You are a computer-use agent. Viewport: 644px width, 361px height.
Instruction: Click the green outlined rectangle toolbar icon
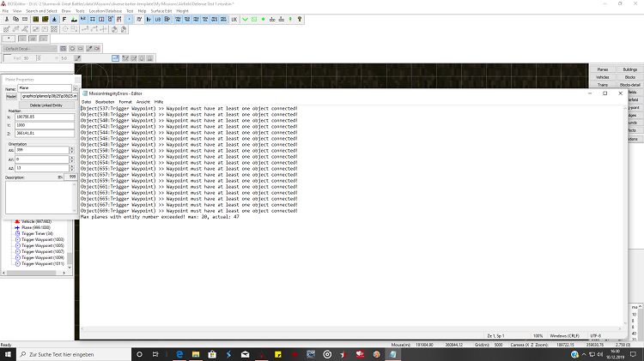point(254,19)
